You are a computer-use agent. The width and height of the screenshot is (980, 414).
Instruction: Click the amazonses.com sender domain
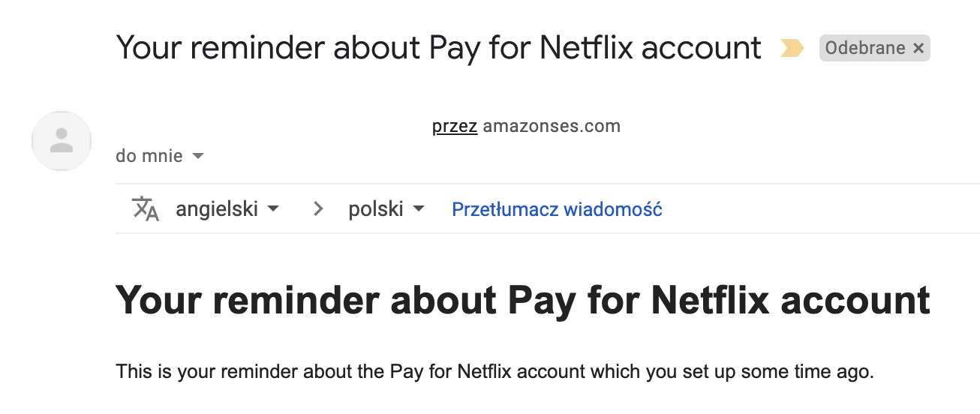coord(552,126)
